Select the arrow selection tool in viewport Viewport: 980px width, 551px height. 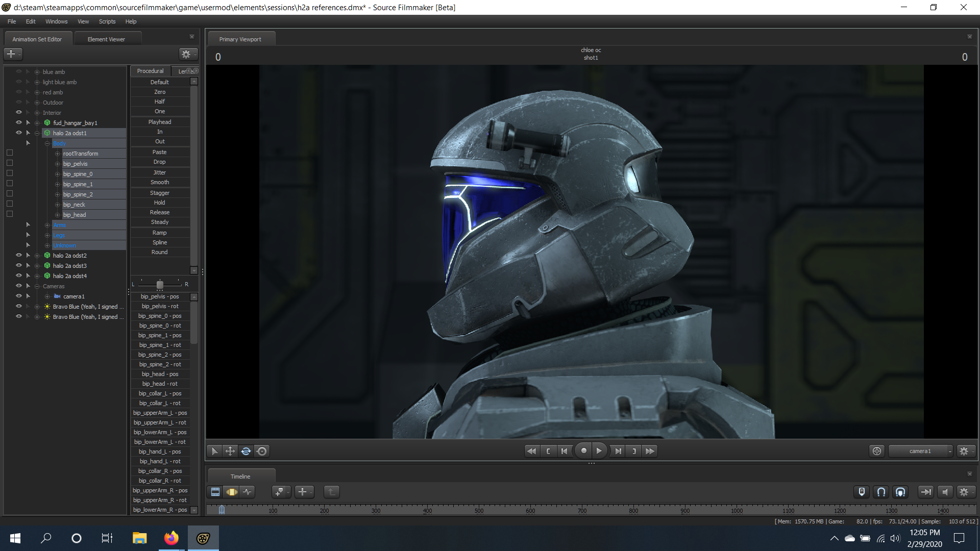pos(214,451)
